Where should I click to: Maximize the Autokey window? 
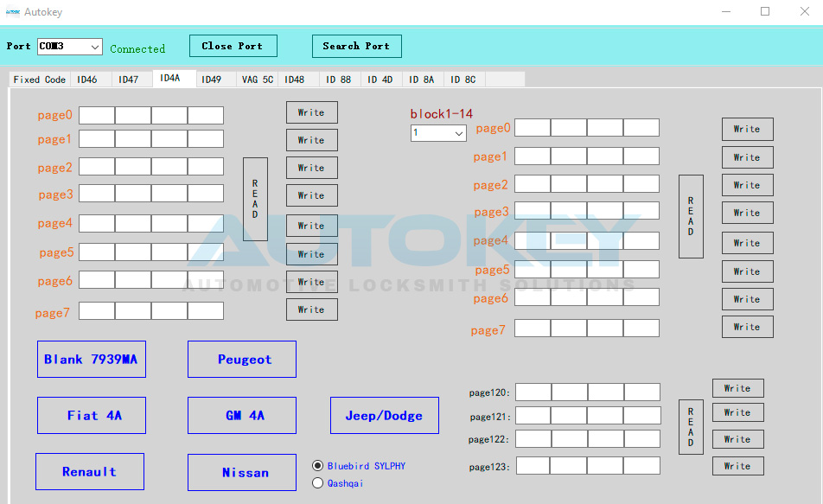tap(765, 11)
